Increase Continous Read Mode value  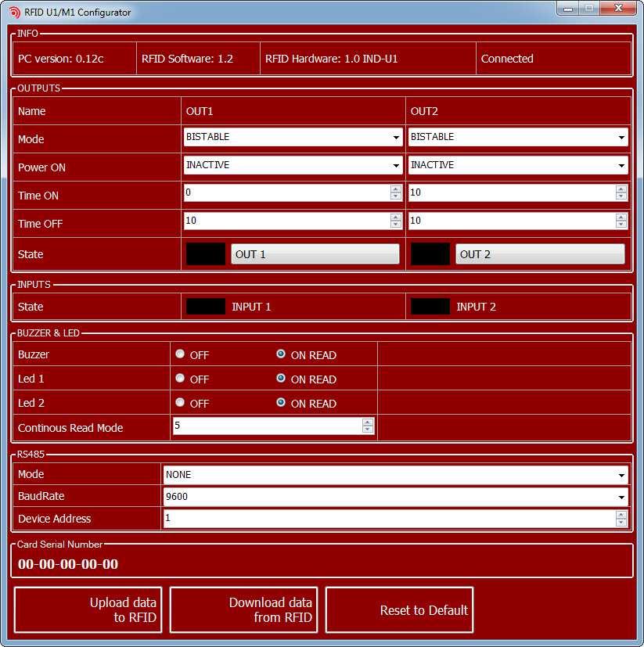click(x=368, y=422)
